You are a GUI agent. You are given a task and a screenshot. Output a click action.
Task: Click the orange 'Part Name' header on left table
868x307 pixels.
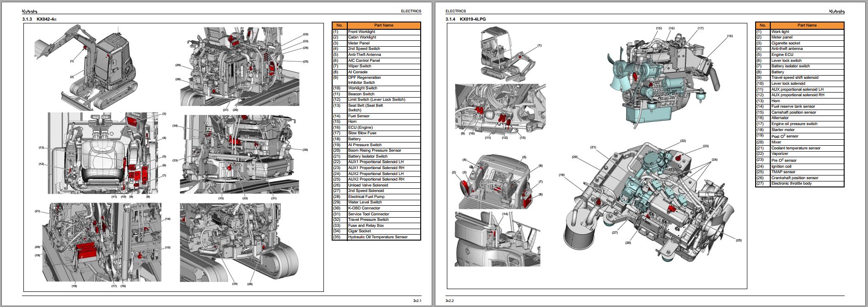pos(384,25)
